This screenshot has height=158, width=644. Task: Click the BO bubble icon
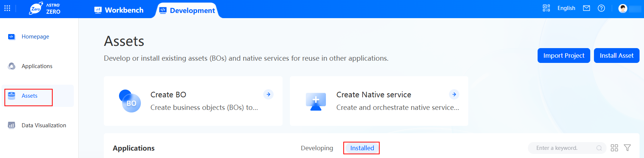tap(130, 101)
